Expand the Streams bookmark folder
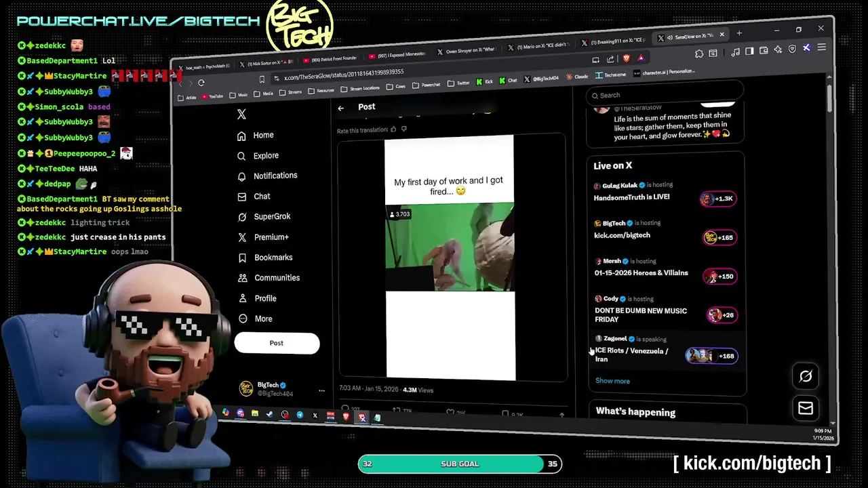The width and height of the screenshot is (868, 488). coord(290,92)
